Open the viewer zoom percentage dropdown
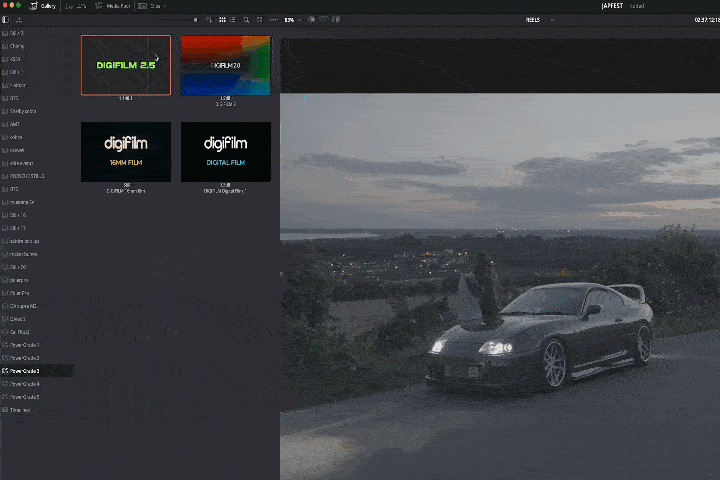 (292, 20)
